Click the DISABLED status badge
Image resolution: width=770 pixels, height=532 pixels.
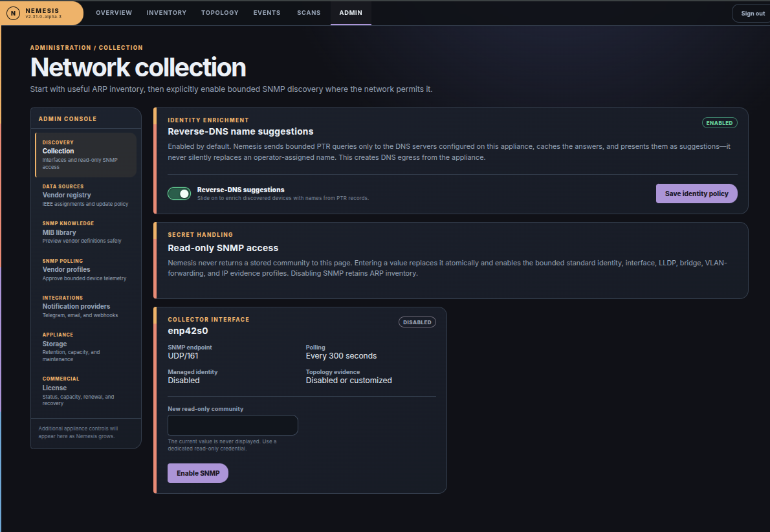click(417, 322)
